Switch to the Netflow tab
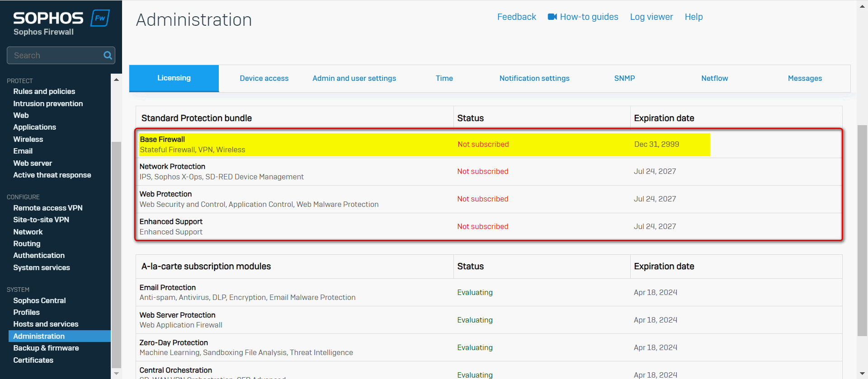The width and height of the screenshot is (868, 379). click(x=715, y=78)
